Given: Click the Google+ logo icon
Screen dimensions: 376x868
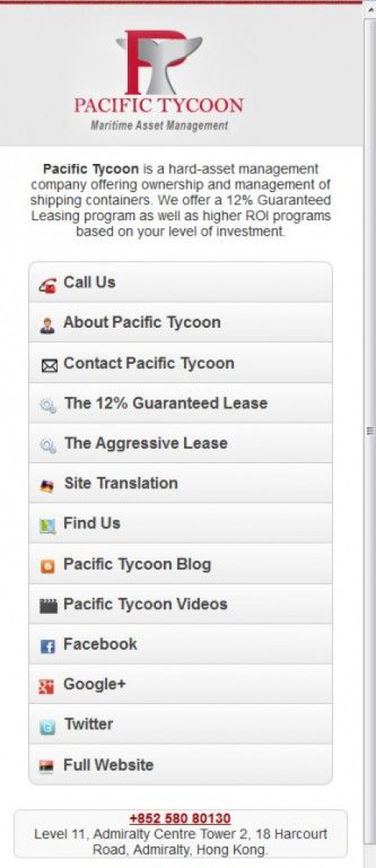Looking at the screenshot, I should pos(48,687).
